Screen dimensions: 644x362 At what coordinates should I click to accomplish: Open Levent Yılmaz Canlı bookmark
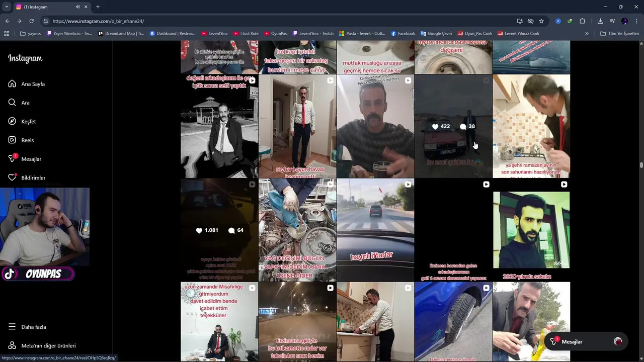click(518, 34)
